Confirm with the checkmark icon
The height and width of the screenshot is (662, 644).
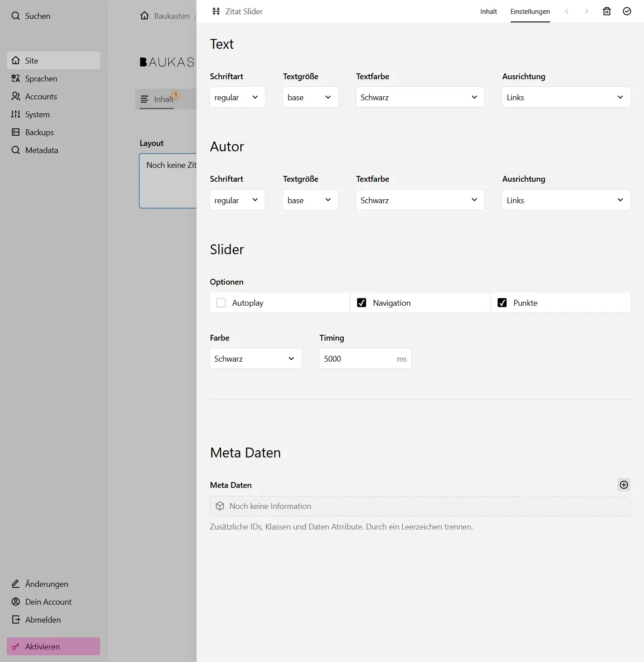tap(627, 11)
